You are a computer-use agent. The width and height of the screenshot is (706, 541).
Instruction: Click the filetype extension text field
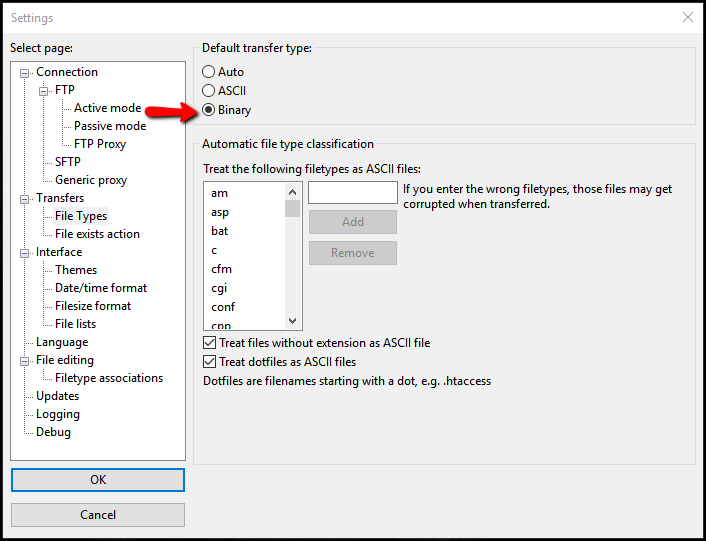click(352, 192)
